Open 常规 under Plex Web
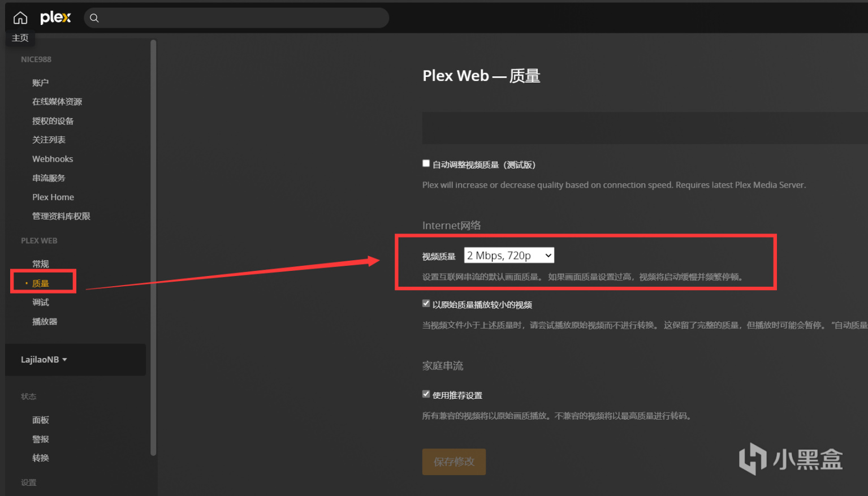Image resolution: width=868 pixels, height=496 pixels. point(40,264)
